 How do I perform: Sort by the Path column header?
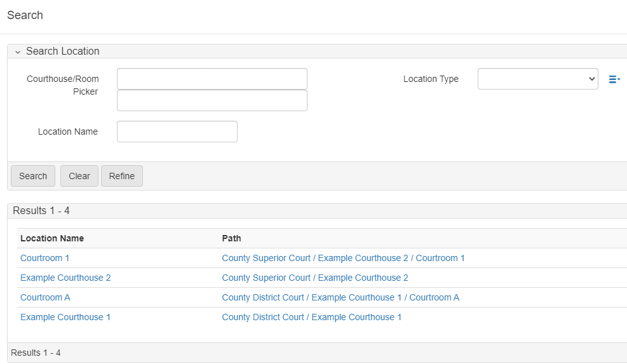coord(231,238)
